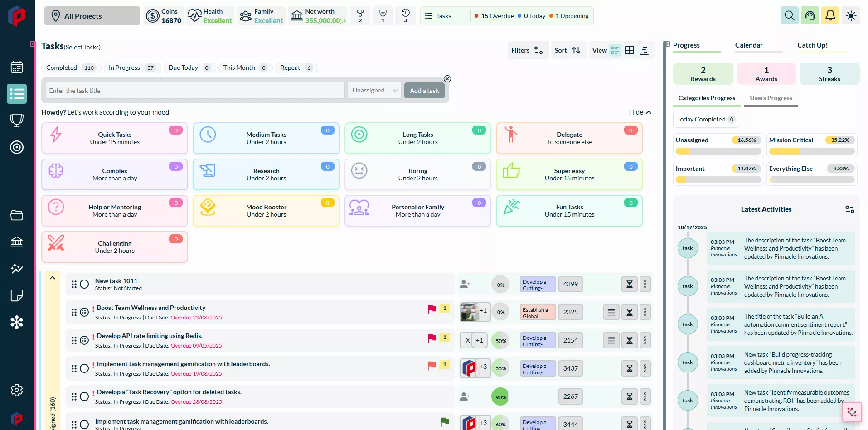Open the bank building sidebar icon
Image resolution: width=868 pixels, height=430 pixels.
(17, 242)
